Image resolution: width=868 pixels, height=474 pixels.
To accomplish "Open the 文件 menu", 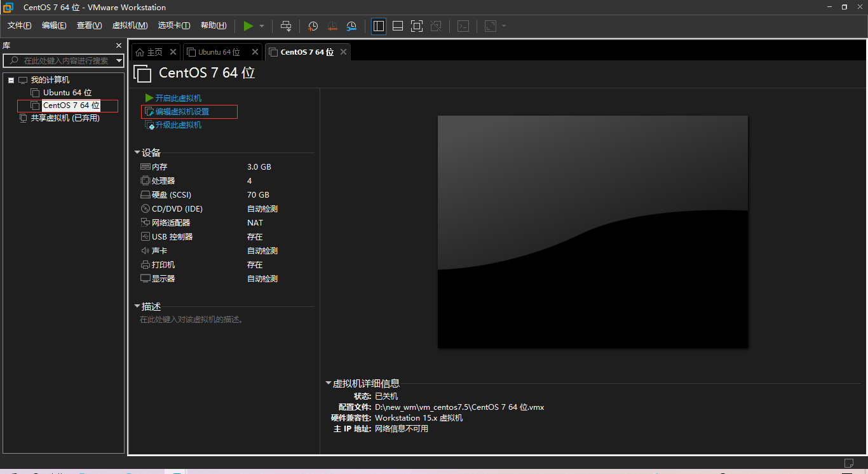I will click(19, 25).
